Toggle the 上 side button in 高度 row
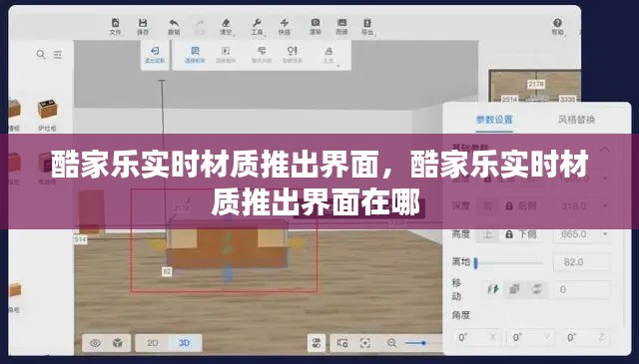Image resolution: width=639 pixels, height=364 pixels. pos(488,234)
